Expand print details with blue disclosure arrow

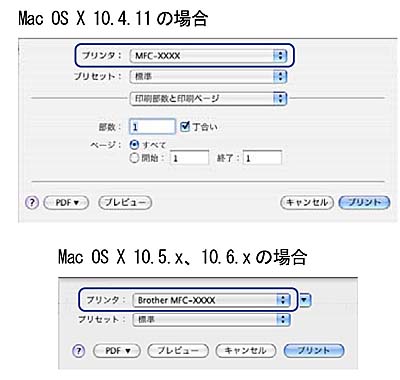305,300
